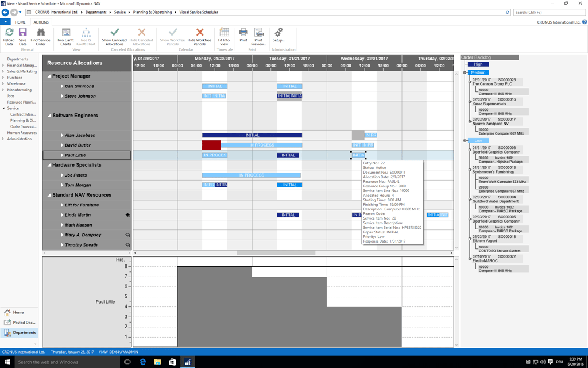Expand Financial Management in navigation tree
Image resolution: width=588 pixels, height=368 pixels.
coord(3,66)
